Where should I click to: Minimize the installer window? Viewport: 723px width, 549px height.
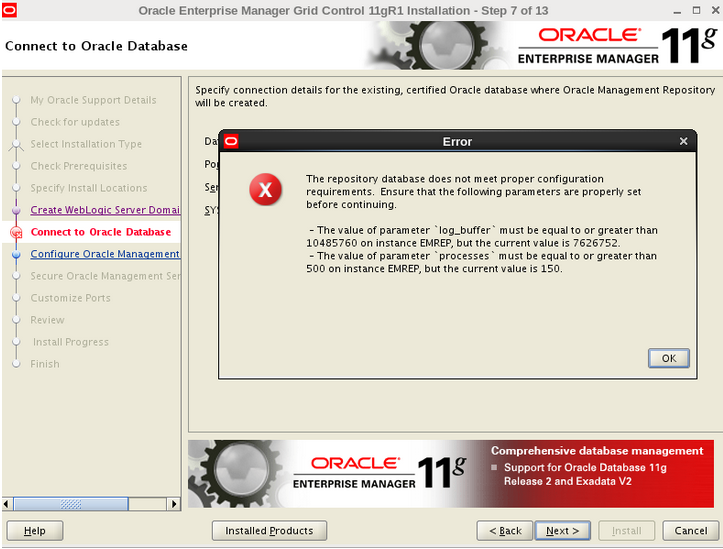[x=677, y=11]
